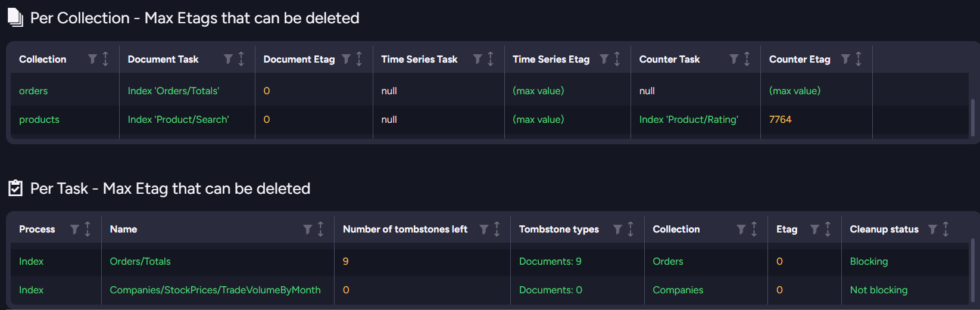Sort Per Task table by Collection
The image size is (980, 310).
pos(754,230)
